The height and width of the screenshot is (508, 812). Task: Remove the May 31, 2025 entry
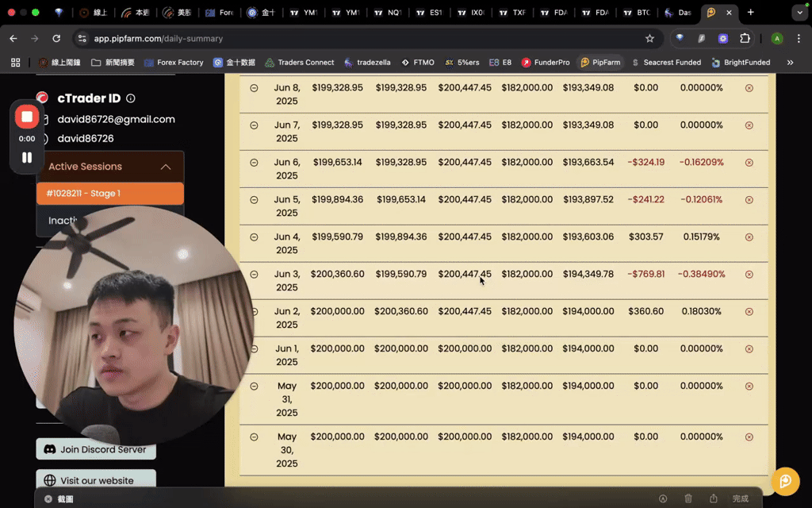click(749, 387)
